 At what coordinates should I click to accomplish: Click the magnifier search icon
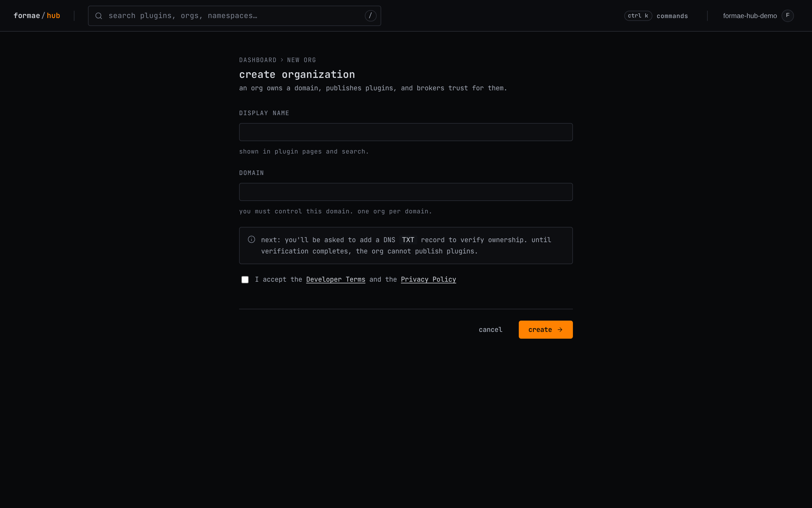coord(99,16)
